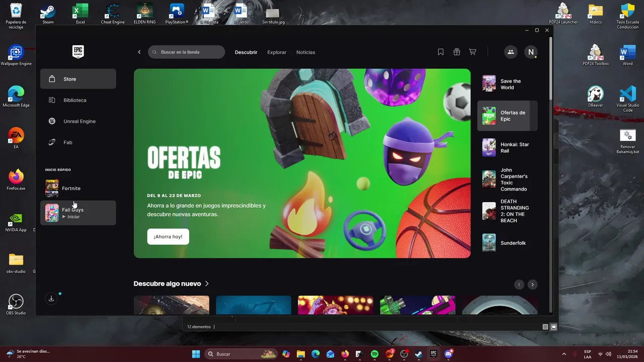Switch to the Explorar tab
Screen dimensions: 644x362
click(277, 52)
